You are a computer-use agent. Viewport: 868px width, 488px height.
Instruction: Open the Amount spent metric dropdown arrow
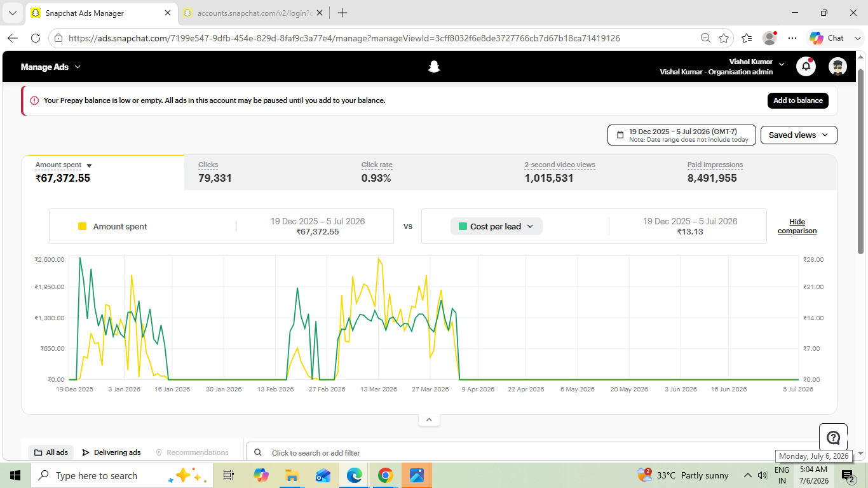click(x=89, y=165)
